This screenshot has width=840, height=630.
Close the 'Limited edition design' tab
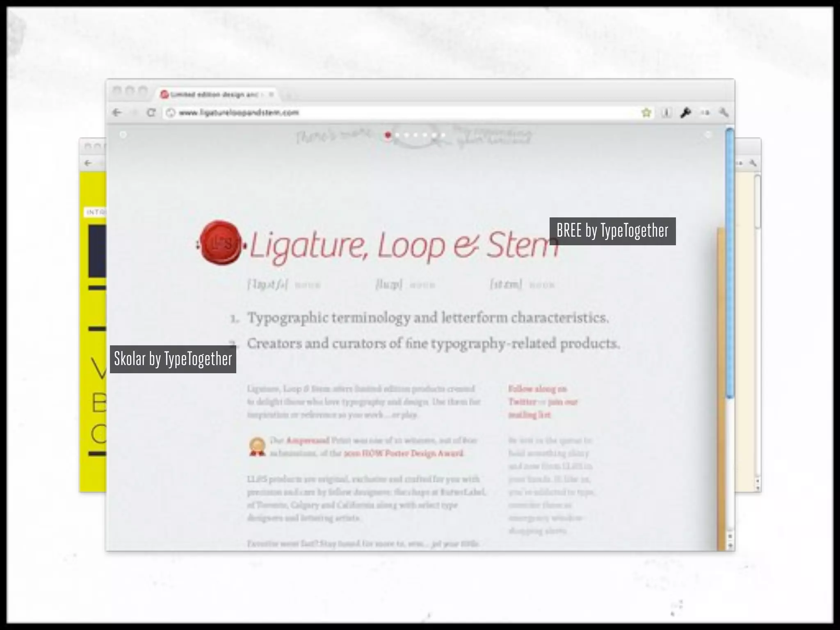(271, 94)
